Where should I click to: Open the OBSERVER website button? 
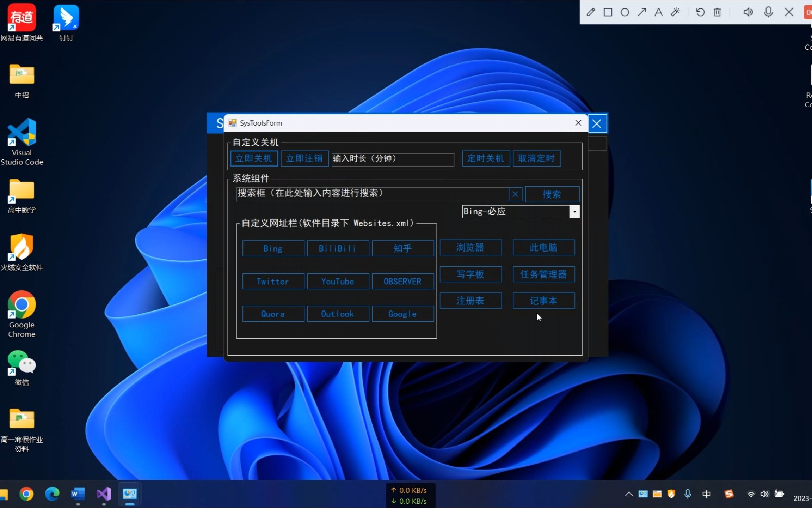[402, 282]
